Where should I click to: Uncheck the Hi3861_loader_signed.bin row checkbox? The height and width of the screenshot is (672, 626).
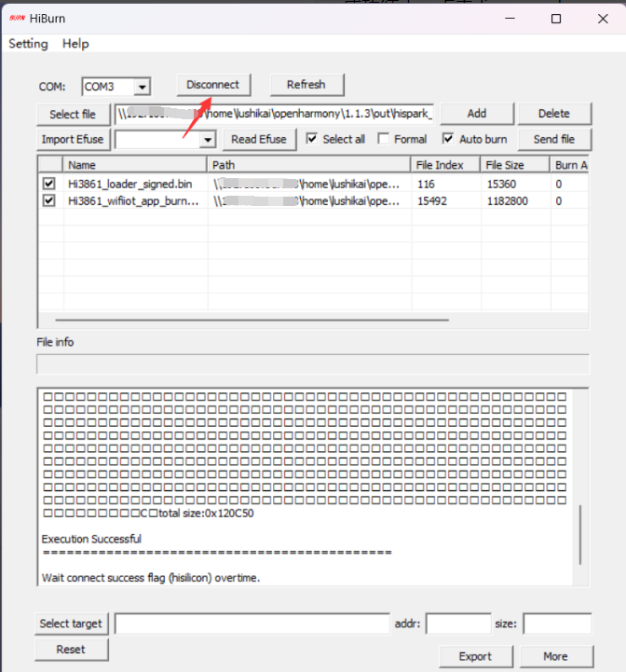48,184
